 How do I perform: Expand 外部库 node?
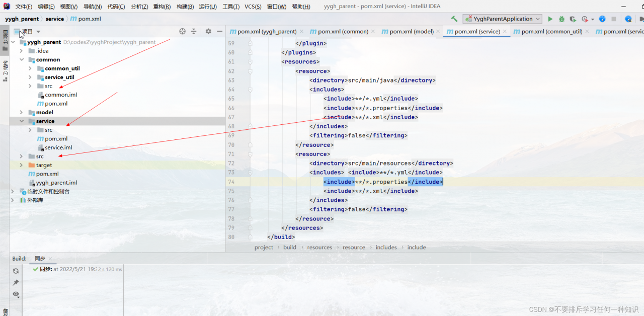click(x=13, y=200)
